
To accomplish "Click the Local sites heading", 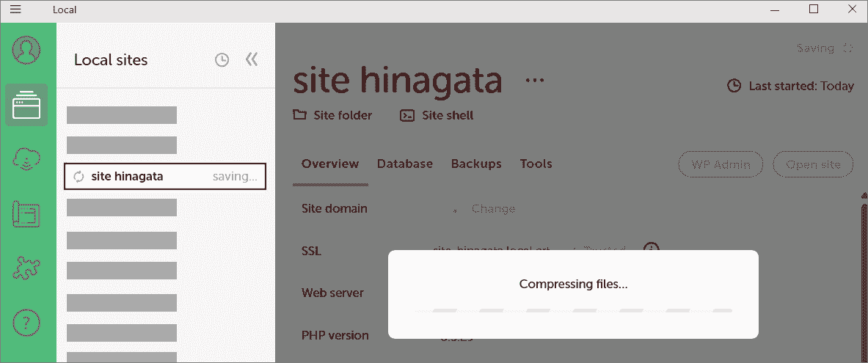I will pyautogui.click(x=111, y=59).
